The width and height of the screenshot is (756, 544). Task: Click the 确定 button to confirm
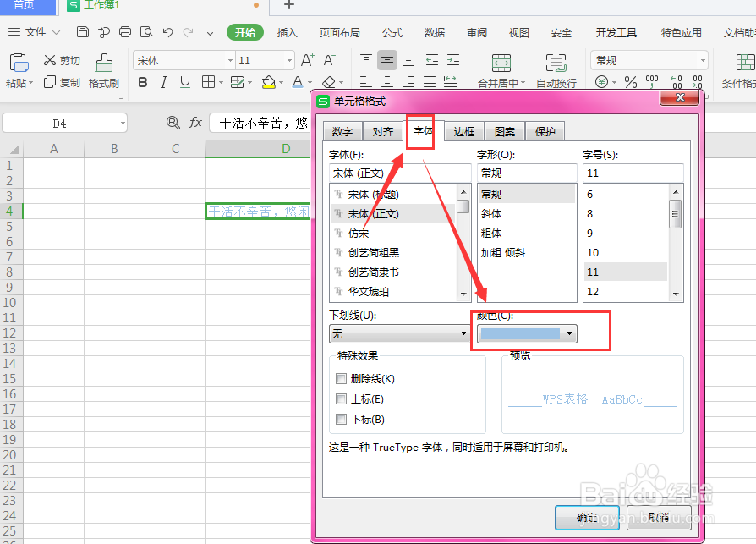pyautogui.click(x=587, y=517)
